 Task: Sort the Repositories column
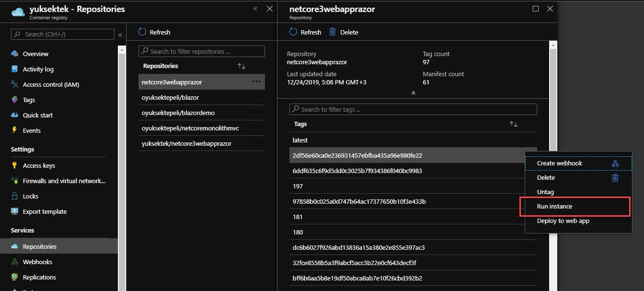[241, 66]
